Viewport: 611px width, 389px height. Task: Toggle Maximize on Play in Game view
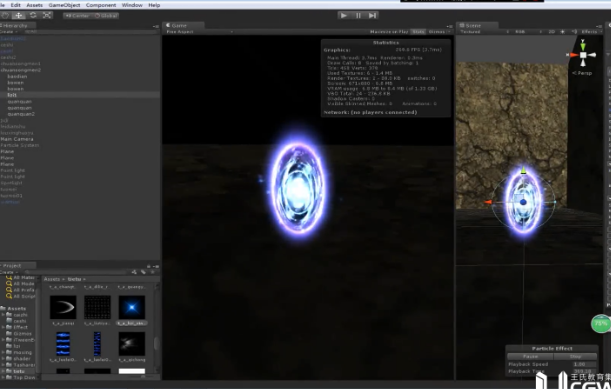point(389,32)
